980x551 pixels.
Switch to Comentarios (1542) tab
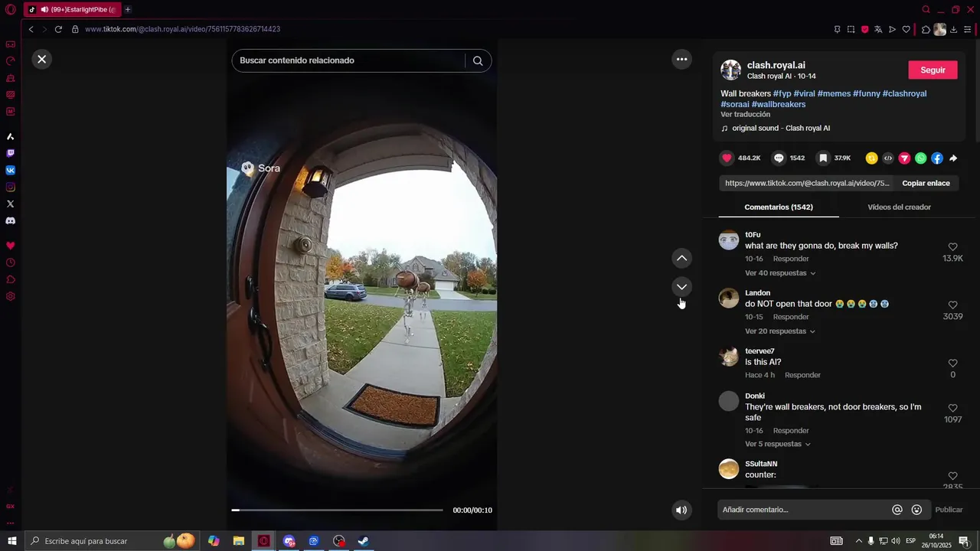(x=779, y=207)
